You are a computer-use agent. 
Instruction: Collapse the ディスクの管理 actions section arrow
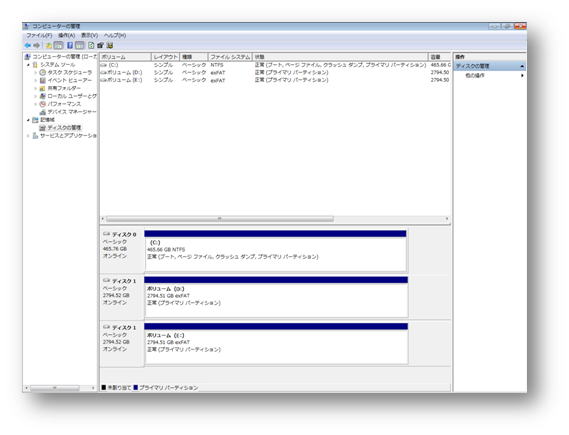pyautogui.click(x=522, y=66)
